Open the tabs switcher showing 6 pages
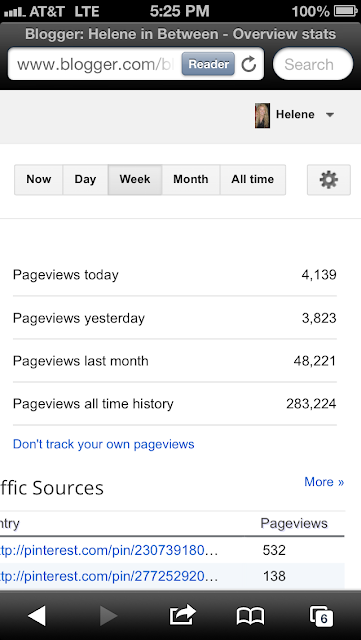The image size is (361, 640). (321, 616)
